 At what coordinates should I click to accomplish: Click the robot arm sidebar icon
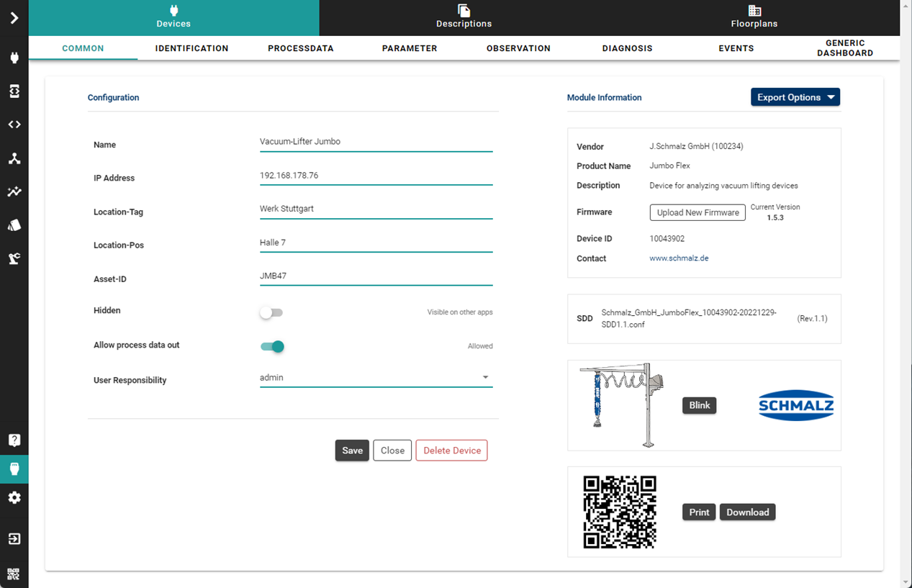tap(14, 259)
